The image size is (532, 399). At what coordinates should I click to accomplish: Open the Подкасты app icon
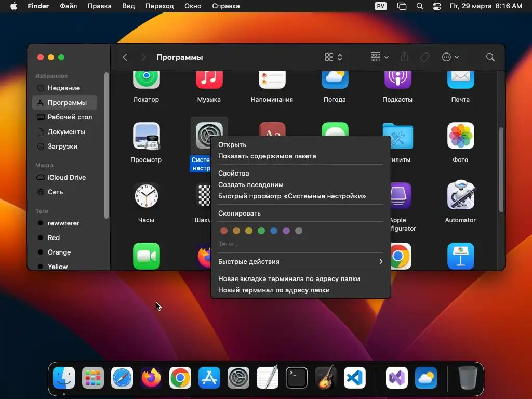coord(397,80)
